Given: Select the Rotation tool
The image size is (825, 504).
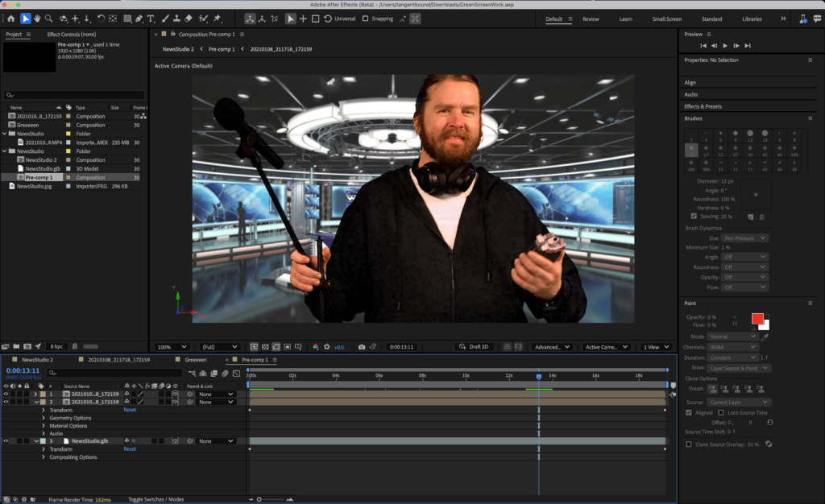Looking at the screenshot, I should pos(101,18).
